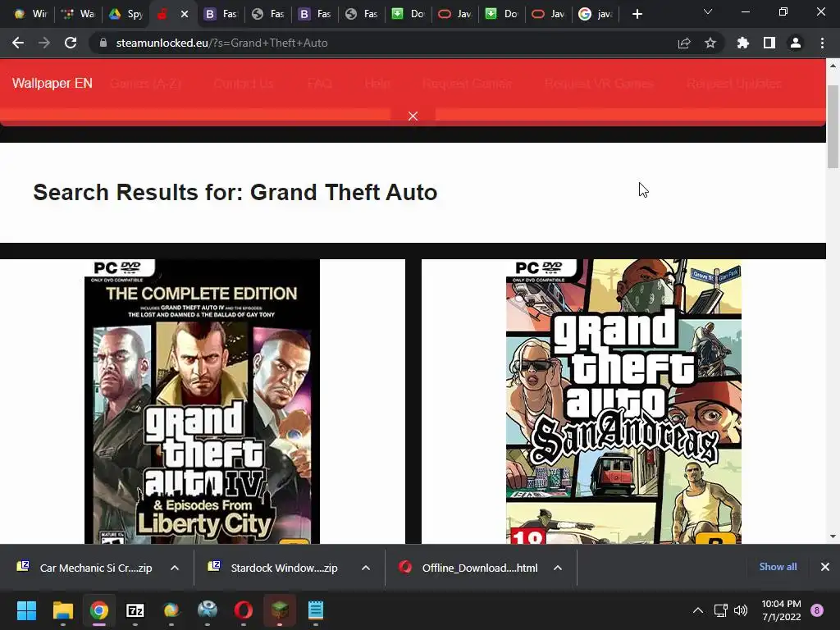This screenshot has height=630, width=840.
Task: Open Chrome three-dot menu
Action: coord(822,43)
